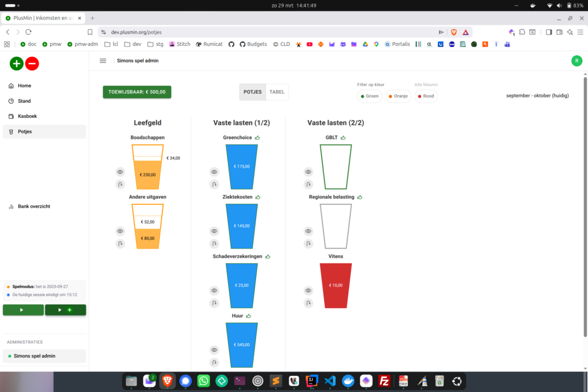
Task: Toggle the Groen color filter
Action: [x=369, y=96]
